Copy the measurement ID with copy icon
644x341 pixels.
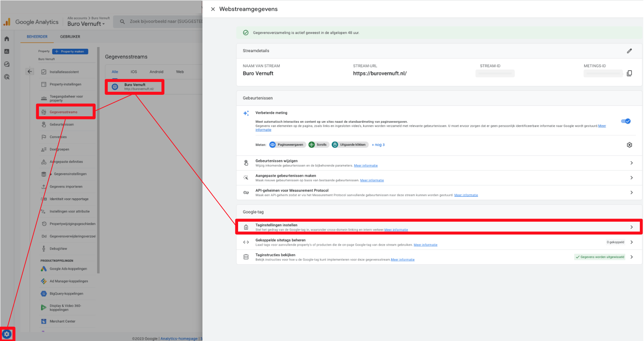coord(629,73)
